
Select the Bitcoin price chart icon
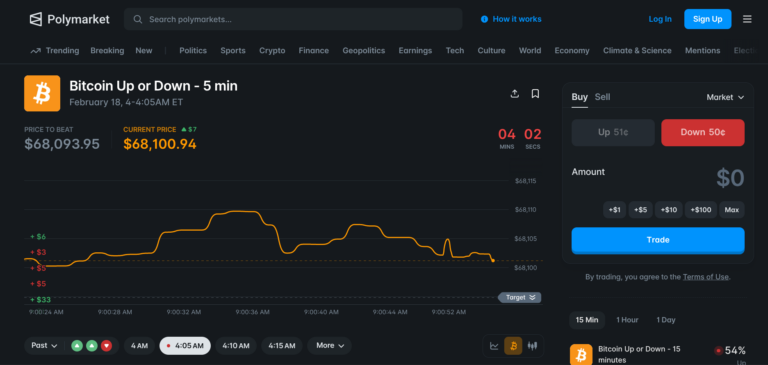tap(513, 346)
